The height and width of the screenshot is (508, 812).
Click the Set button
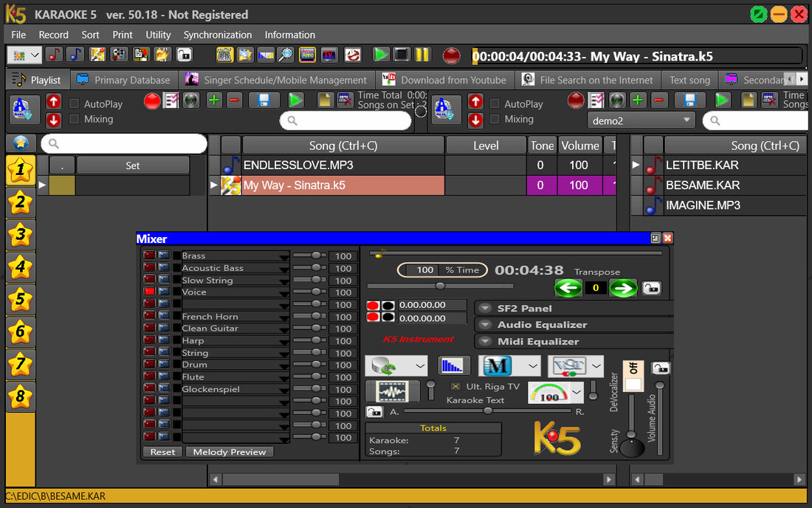click(x=133, y=165)
